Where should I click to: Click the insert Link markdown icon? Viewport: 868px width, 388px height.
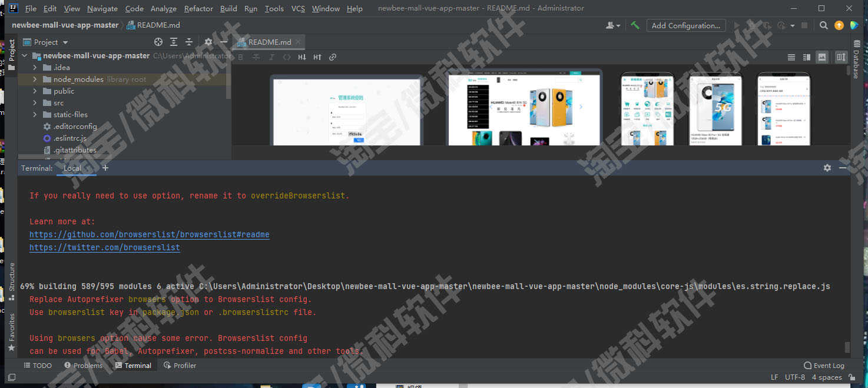click(333, 57)
